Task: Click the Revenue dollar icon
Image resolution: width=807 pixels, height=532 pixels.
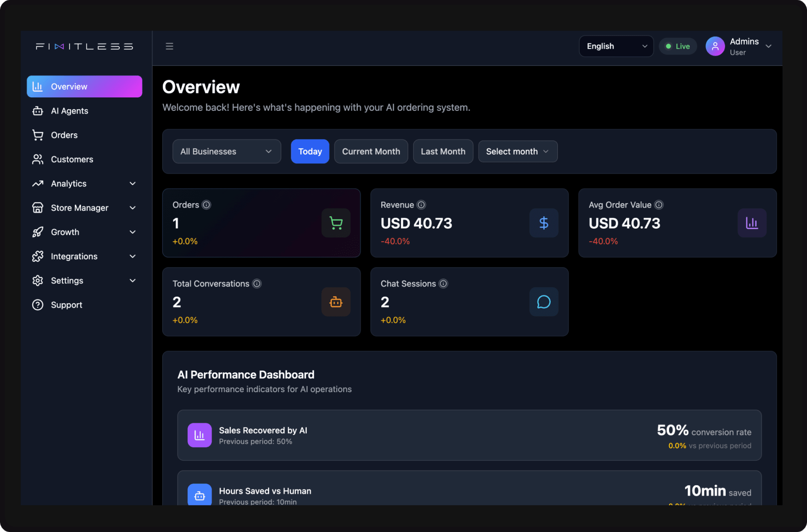Action: point(544,223)
